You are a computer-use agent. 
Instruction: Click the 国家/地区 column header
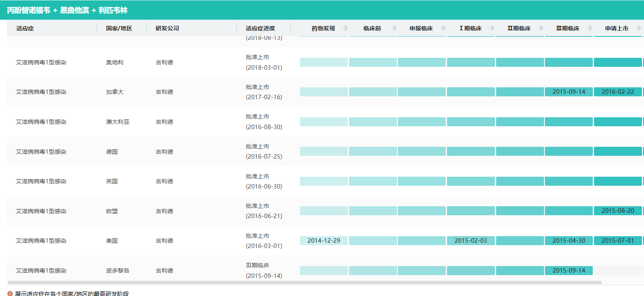pyautogui.click(x=119, y=28)
